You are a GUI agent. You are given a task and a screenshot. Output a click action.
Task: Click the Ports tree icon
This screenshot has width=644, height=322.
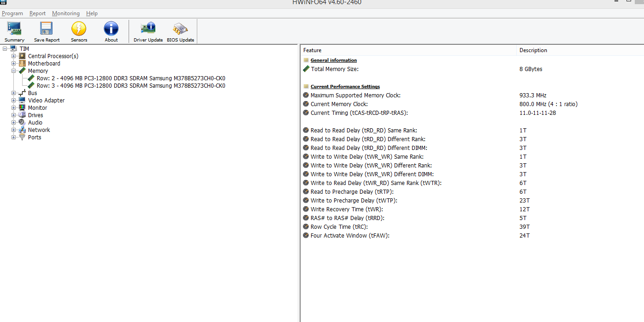22,137
